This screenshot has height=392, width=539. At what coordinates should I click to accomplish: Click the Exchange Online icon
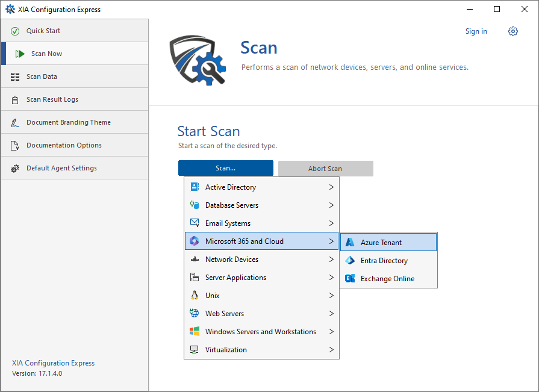(350, 278)
